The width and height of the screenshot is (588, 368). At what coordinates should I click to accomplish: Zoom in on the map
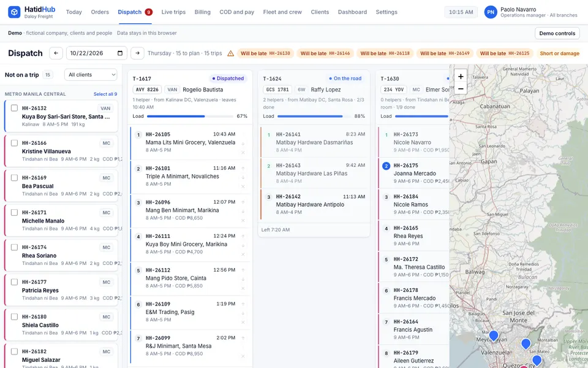461,76
